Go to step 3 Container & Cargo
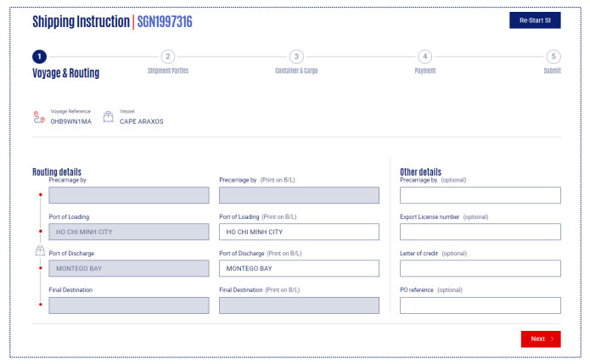The width and height of the screenshot is (590, 364). point(296,57)
